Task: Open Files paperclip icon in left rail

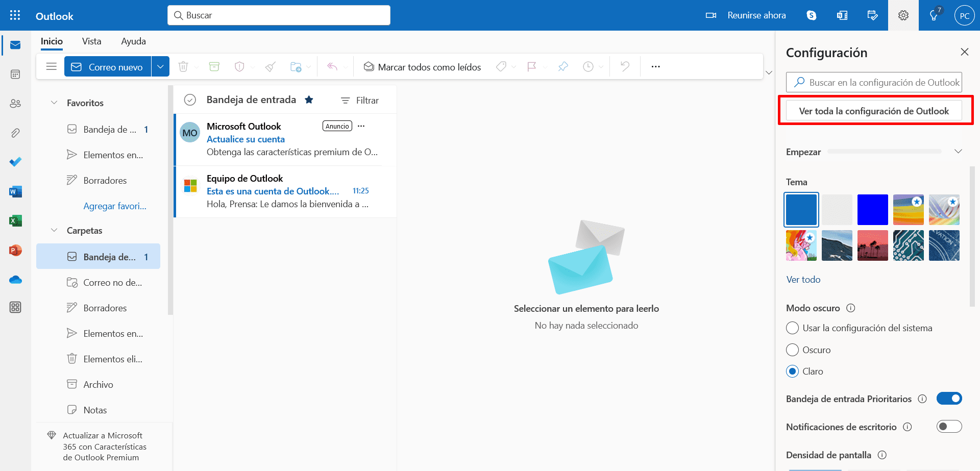Action: 15,133
